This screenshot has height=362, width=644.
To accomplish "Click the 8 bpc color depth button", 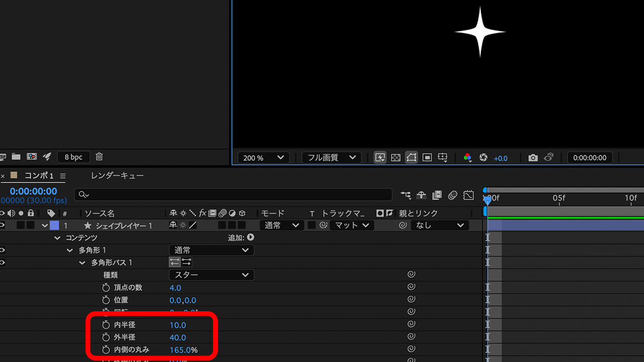I will 73,157.
